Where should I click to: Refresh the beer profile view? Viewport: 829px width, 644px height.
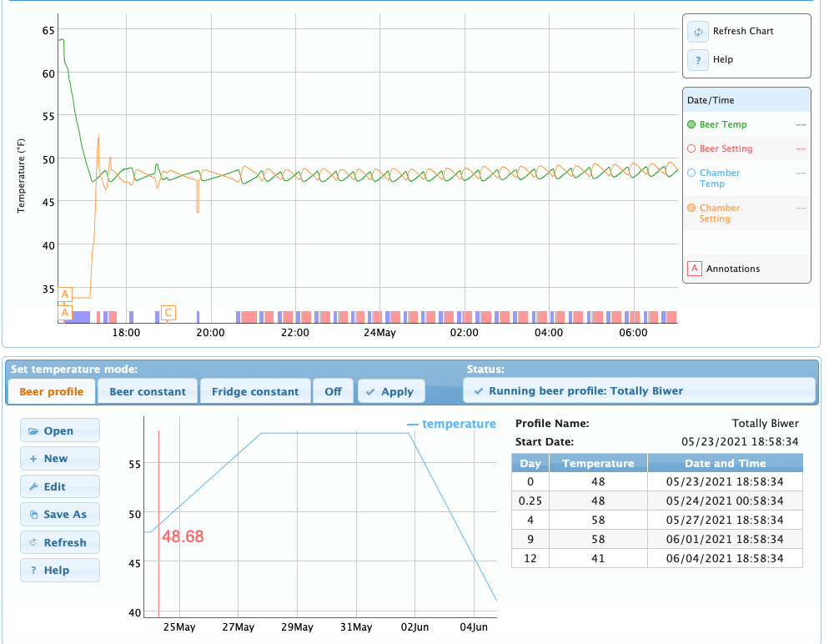click(x=60, y=542)
